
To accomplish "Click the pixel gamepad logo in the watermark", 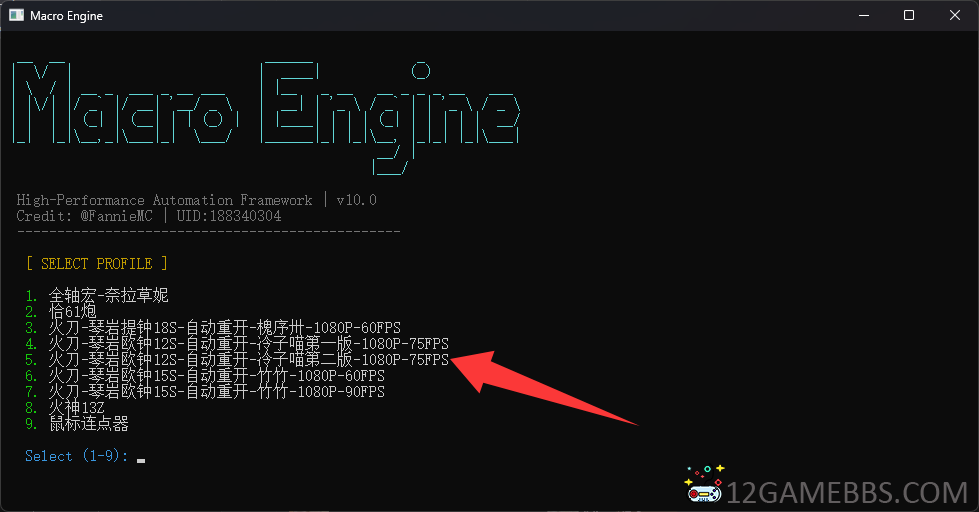I will [705, 484].
